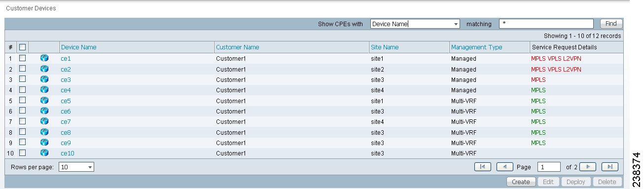Click the device icon for ce4
This screenshot has height=189, width=644.
(x=44, y=90)
